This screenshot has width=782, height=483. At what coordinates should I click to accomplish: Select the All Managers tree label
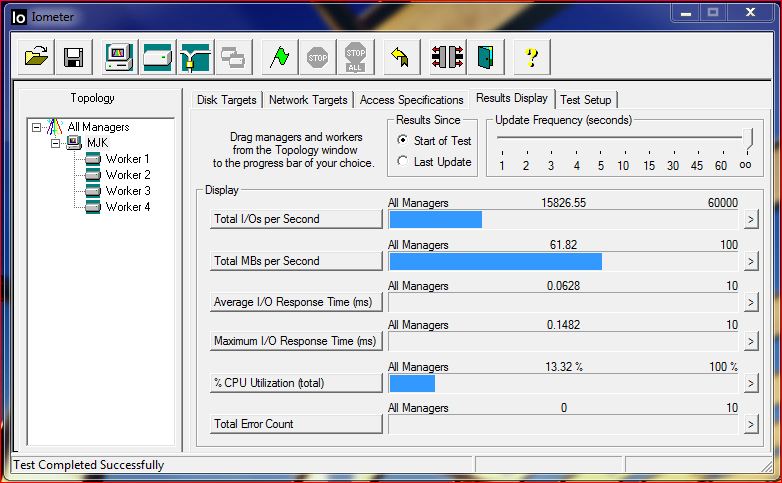click(98, 127)
